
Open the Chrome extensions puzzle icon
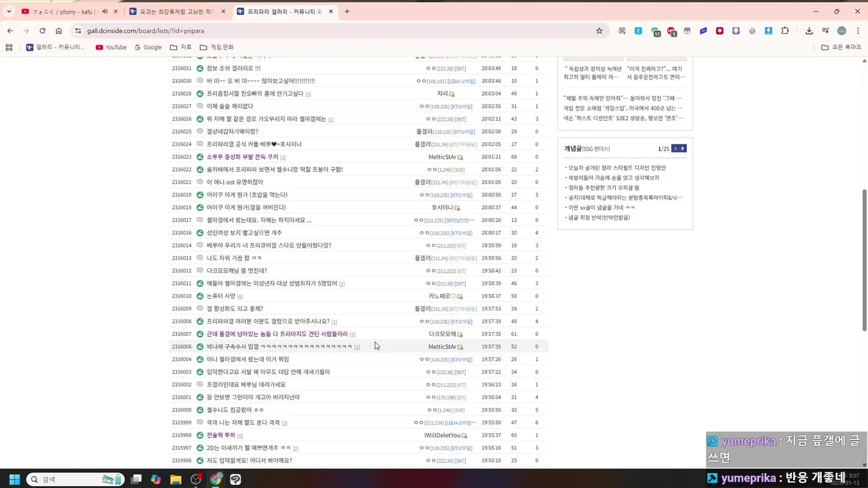click(785, 30)
